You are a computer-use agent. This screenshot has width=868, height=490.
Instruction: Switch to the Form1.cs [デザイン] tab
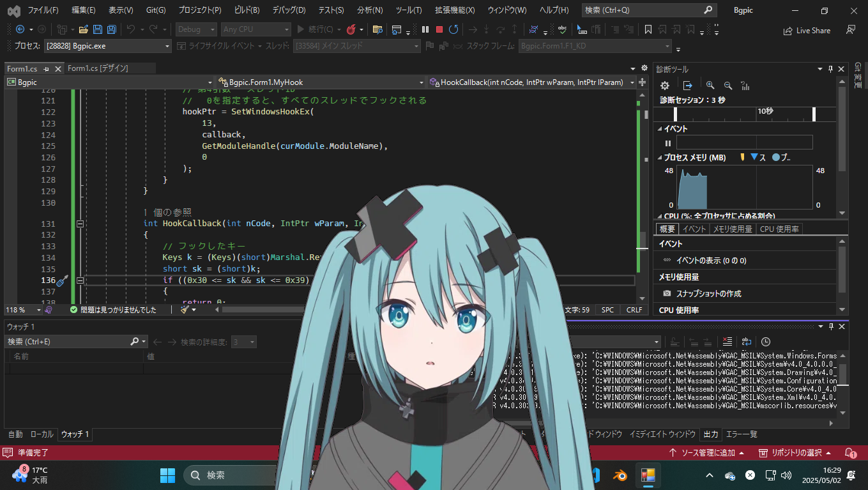pos(98,68)
